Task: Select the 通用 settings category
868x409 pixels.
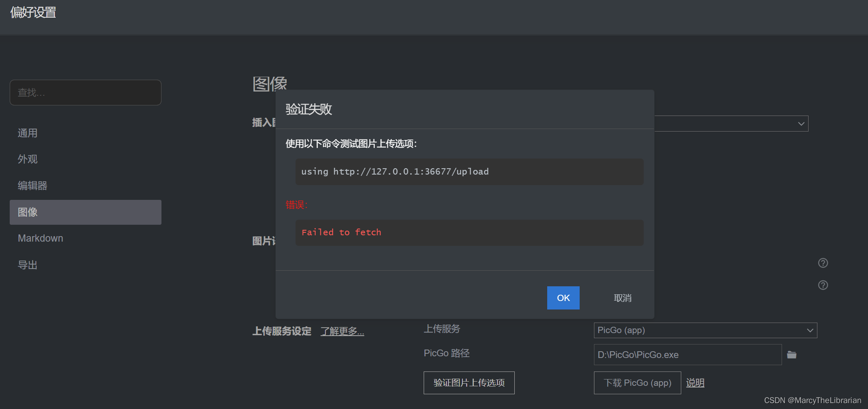Action: point(86,133)
